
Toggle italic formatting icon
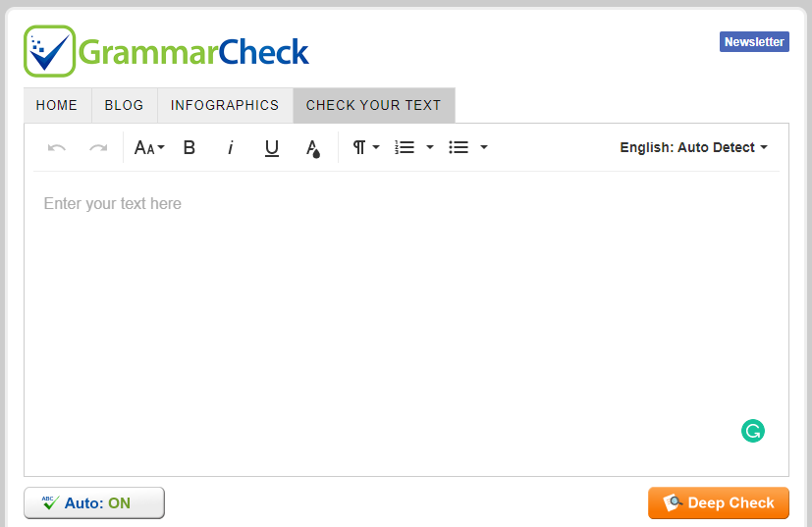point(231,147)
